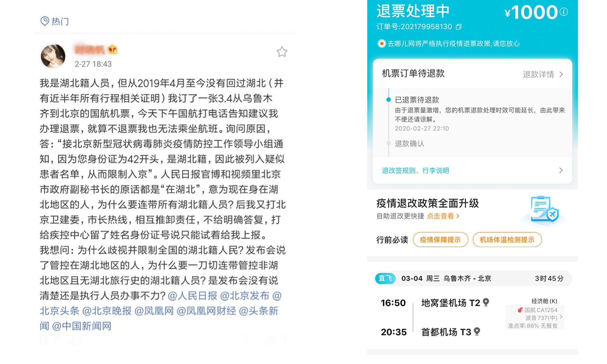Show price info via the ¥1000 info icon
The width and height of the screenshot is (607, 364).
(x=564, y=12)
